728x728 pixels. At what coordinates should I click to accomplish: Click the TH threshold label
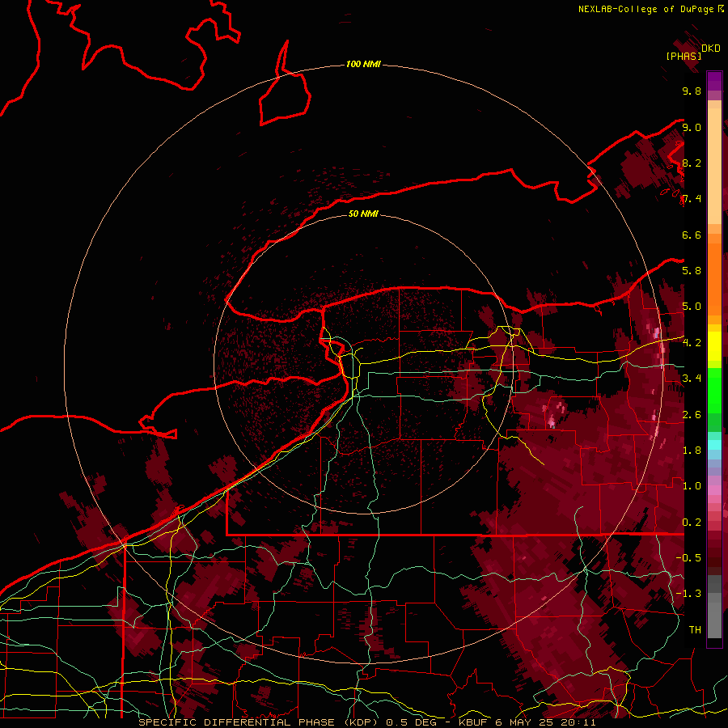coord(695,630)
